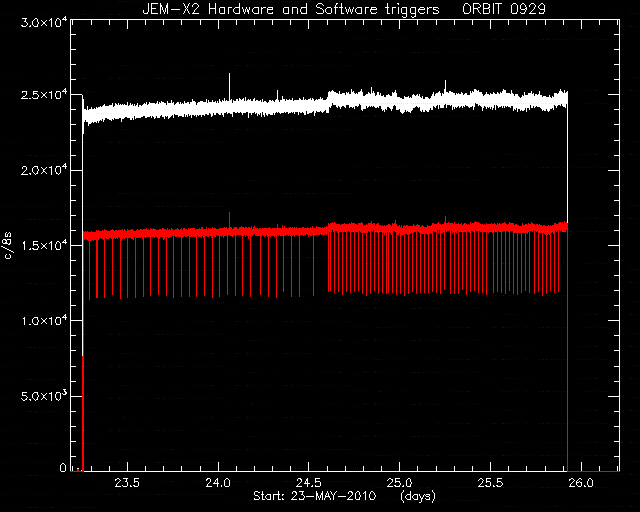The image size is (640, 512).
Task: Click the 2.5×10⁴ y-axis tick label
Action: 44,94
